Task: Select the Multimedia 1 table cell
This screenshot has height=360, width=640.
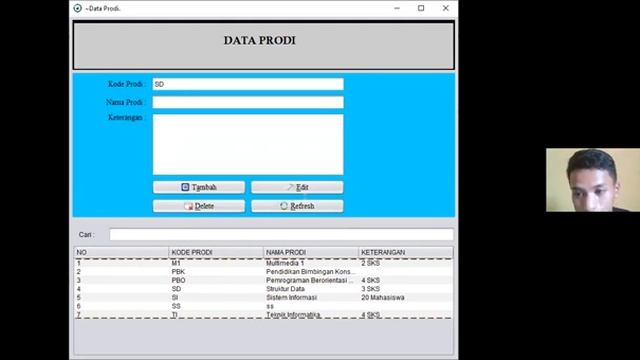Action: [x=311, y=263]
